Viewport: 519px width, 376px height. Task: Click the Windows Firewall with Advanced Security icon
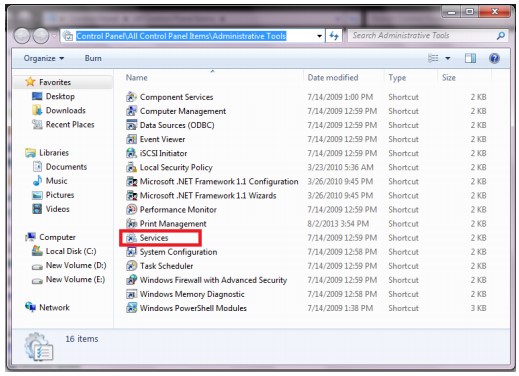131,280
